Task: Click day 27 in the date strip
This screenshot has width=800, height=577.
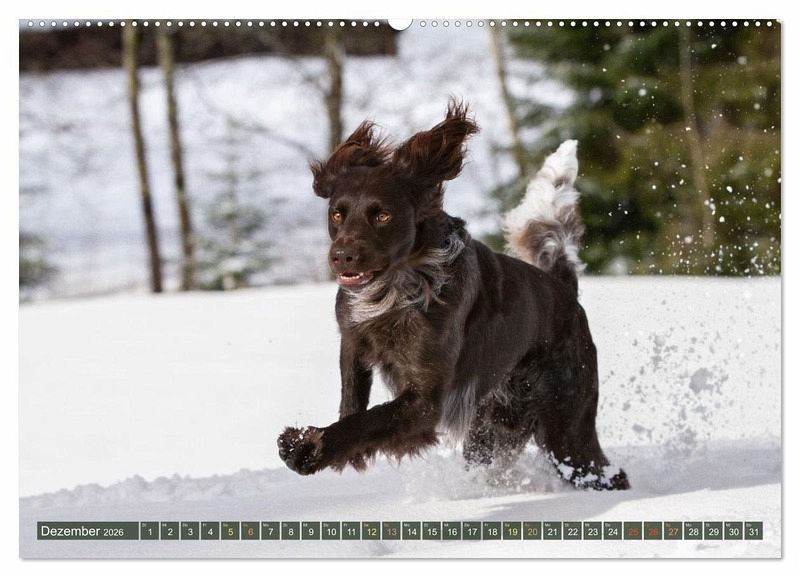Action: 673,531
